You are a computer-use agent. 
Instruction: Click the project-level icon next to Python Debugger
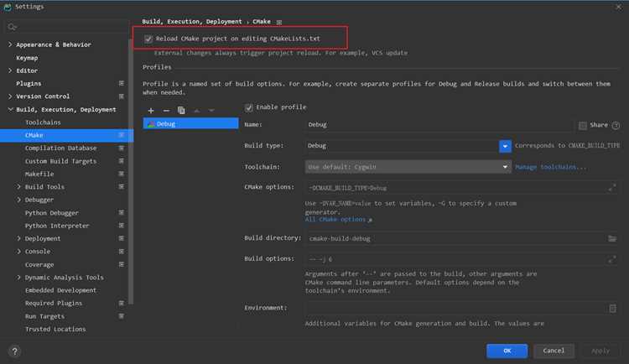121,213
